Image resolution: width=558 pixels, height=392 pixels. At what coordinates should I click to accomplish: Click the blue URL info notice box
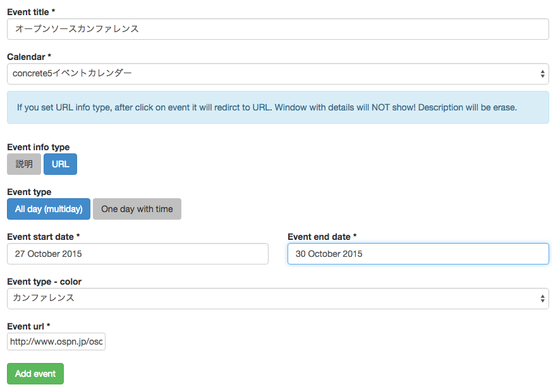pos(278,107)
